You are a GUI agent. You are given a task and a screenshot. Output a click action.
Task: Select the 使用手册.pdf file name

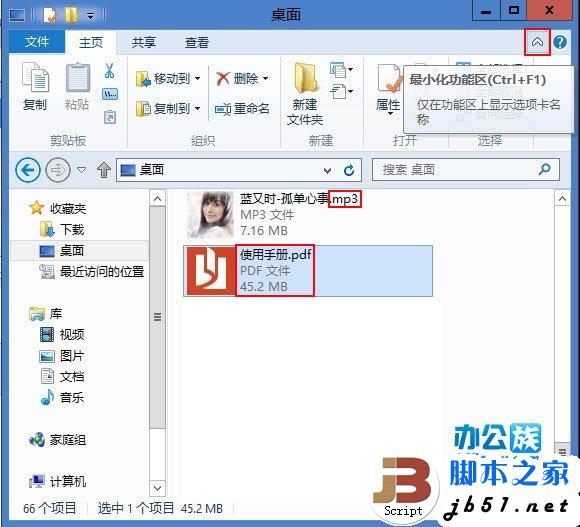coord(275,254)
